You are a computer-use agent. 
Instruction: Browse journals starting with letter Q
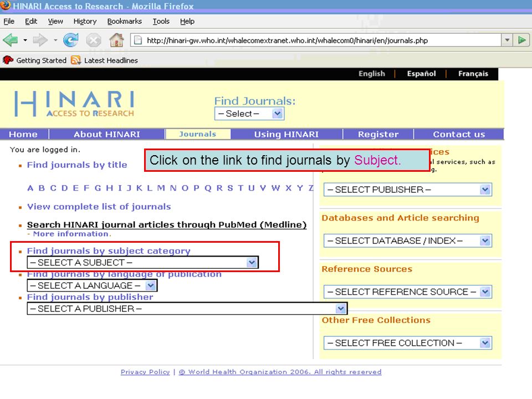click(x=208, y=188)
